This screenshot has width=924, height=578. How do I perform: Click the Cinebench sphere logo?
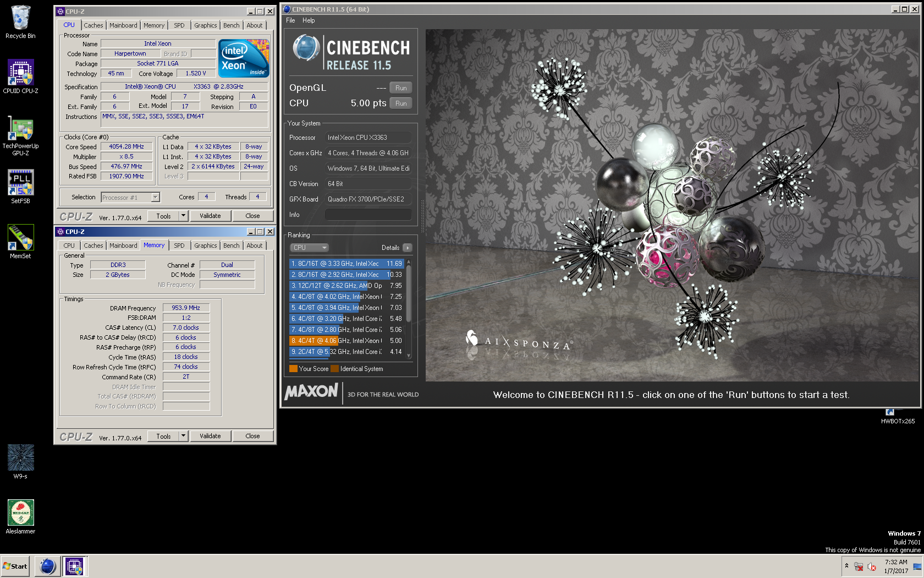point(306,48)
